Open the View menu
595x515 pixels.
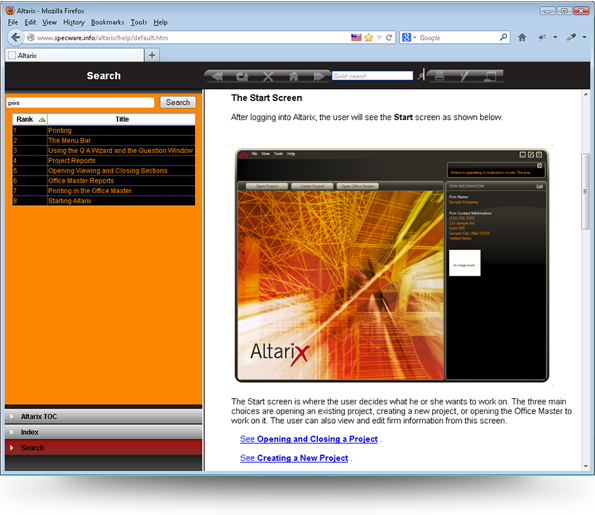tap(49, 22)
